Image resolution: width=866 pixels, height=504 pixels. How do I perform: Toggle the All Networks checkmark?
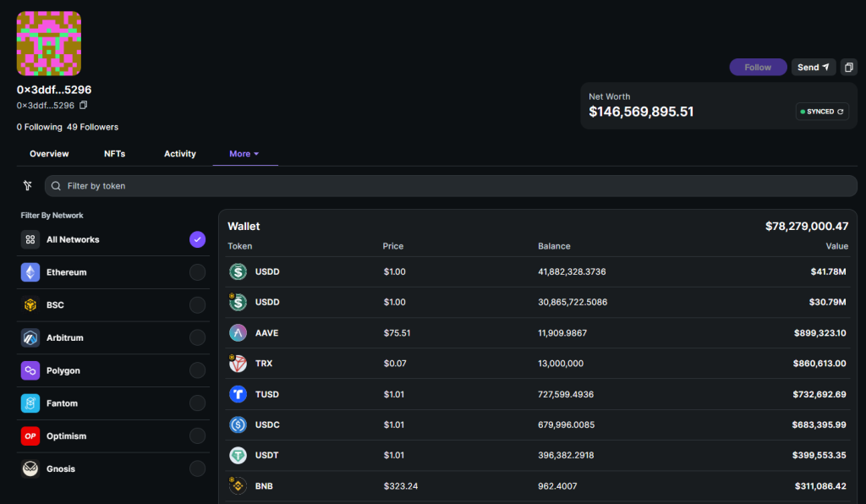click(x=197, y=239)
